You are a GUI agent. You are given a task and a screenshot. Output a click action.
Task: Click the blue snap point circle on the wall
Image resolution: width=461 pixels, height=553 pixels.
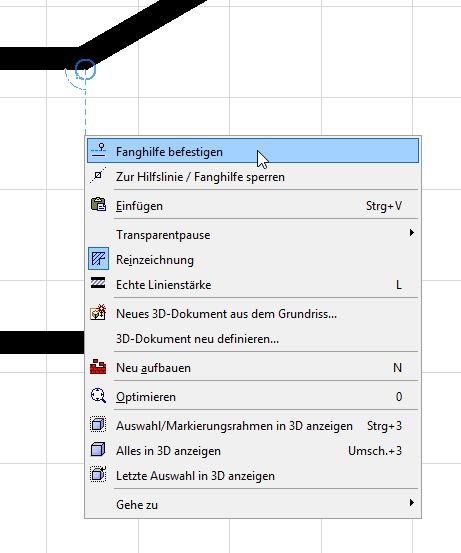(x=85, y=69)
